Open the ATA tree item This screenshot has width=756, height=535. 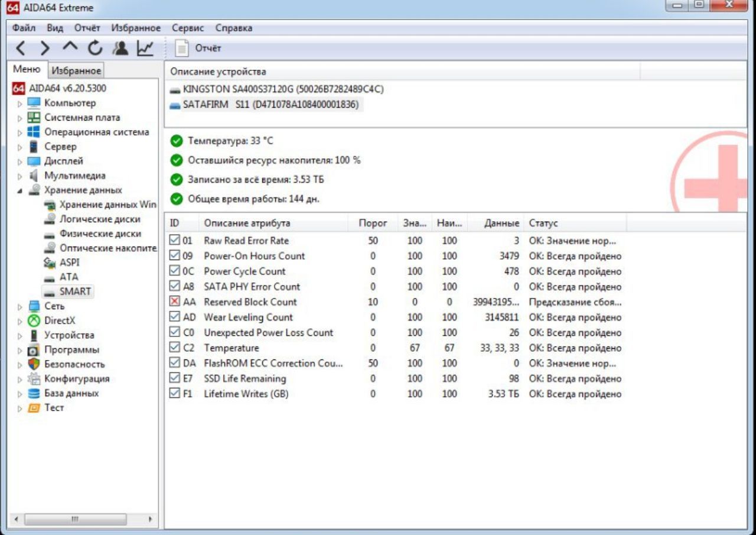(61, 277)
